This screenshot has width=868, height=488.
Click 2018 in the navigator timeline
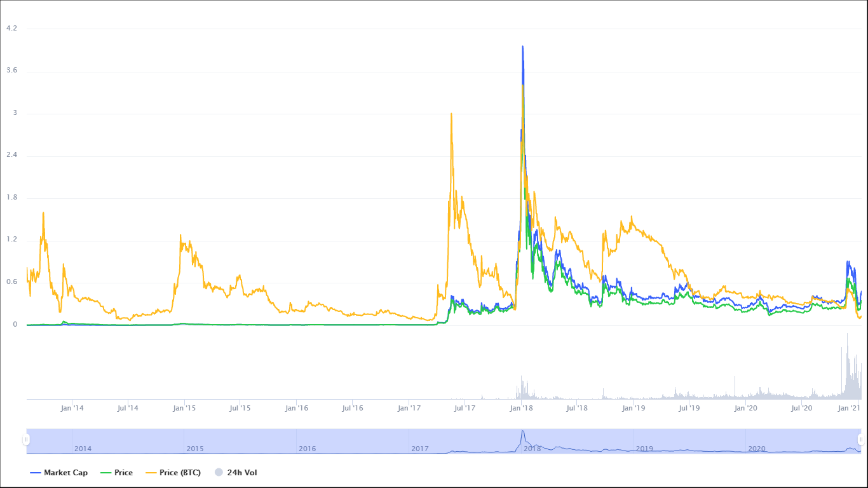coord(532,449)
